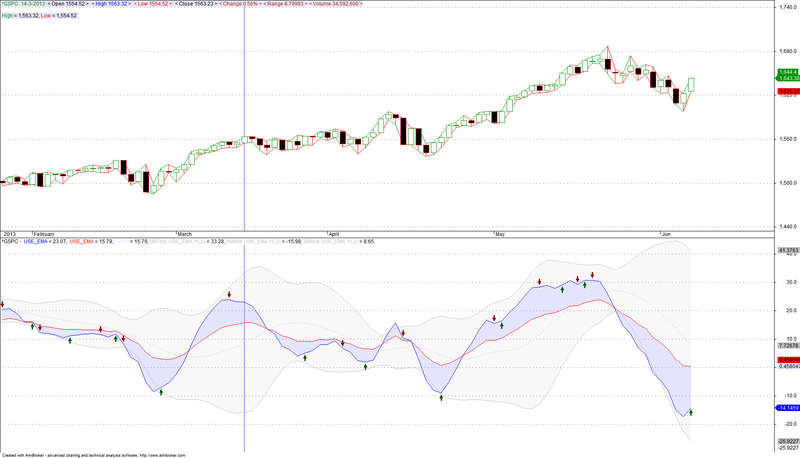Image resolution: width=800 pixels, height=458 pixels.
Task: Click the green 'High = 1,563.32' label
Action: (x=20, y=16)
